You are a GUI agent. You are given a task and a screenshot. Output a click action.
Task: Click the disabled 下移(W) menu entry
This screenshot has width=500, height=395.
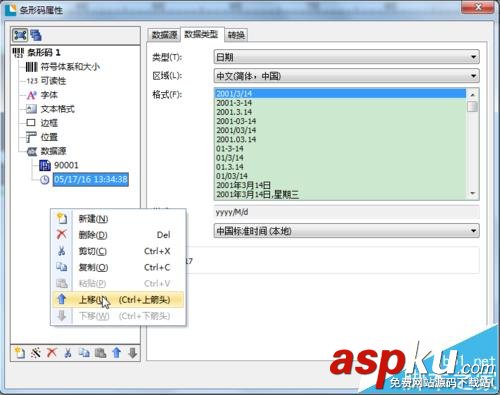tap(118, 316)
